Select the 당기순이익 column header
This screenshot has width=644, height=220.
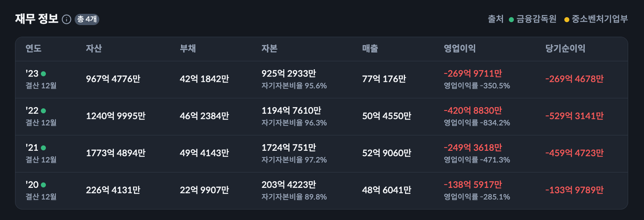click(565, 49)
